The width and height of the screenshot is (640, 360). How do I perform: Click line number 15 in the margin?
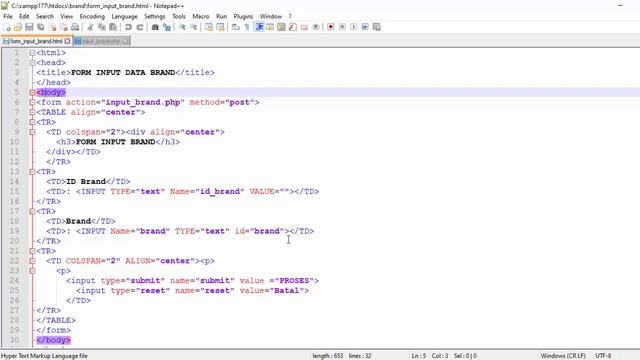(x=14, y=191)
